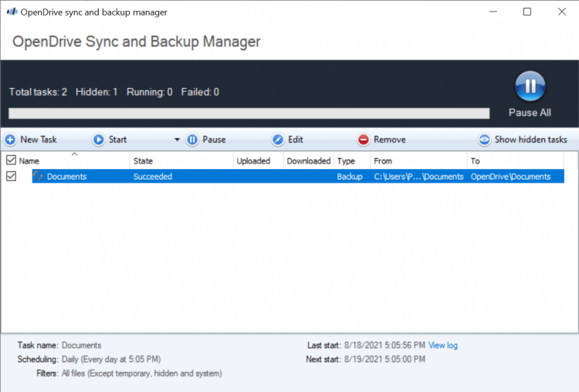Click the overall progress bar
The height and width of the screenshot is (392, 579).
(x=249, y=113)
